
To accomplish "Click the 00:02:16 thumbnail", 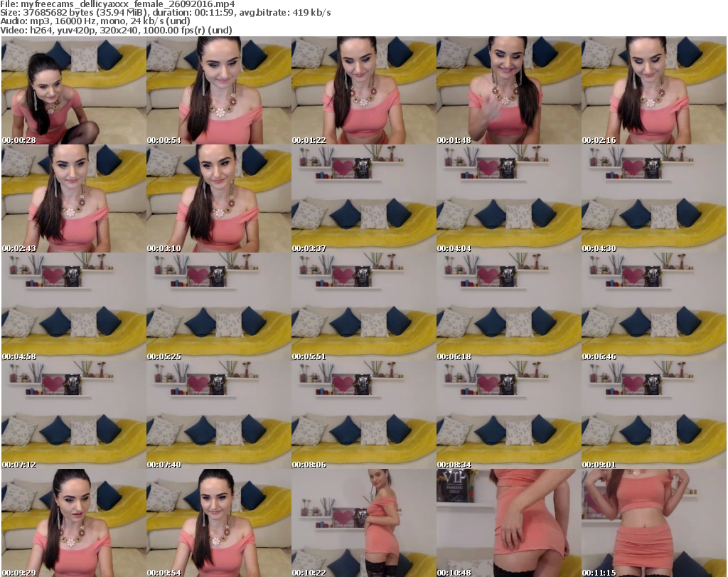I will tap(653, 90).
